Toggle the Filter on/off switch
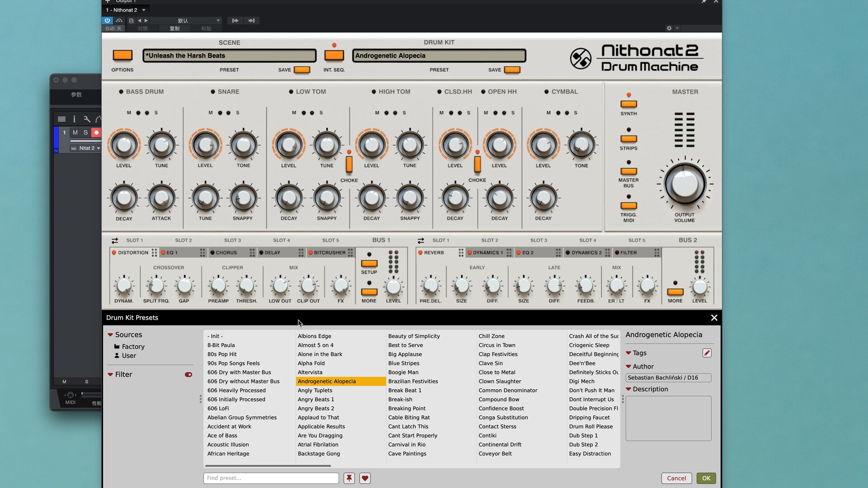The width and height of the screenshot is (868, 488). coord(189,375)
